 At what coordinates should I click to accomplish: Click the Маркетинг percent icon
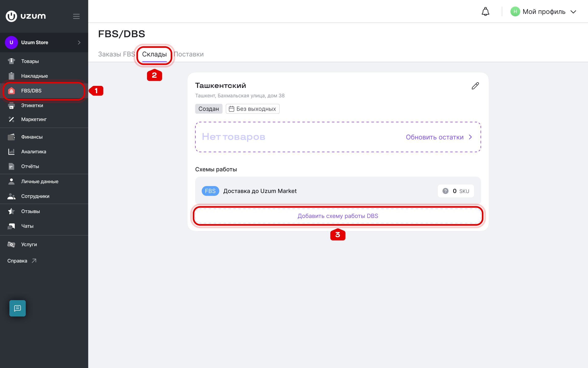click(11, 119)
